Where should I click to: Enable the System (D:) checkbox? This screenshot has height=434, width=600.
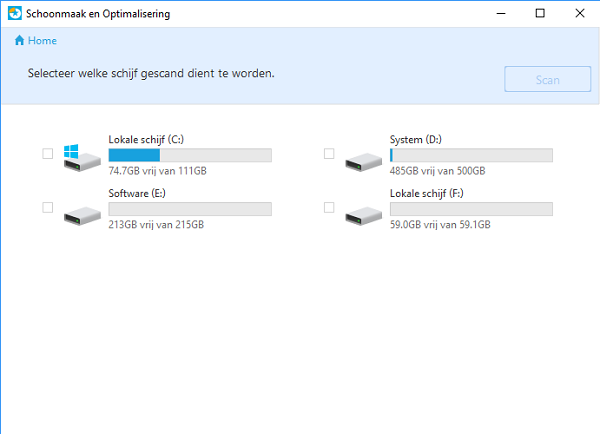329,154
